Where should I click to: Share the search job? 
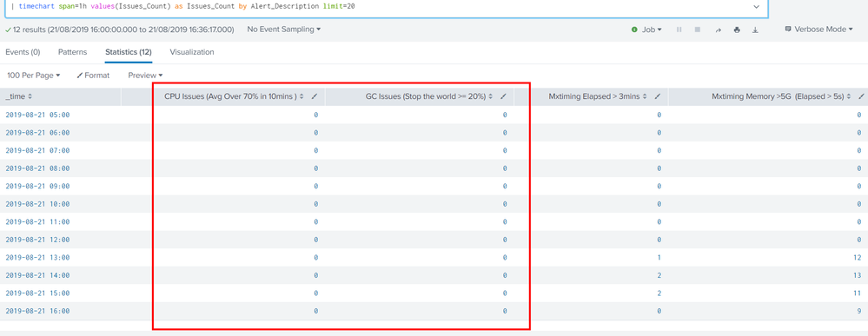[718, 30]
